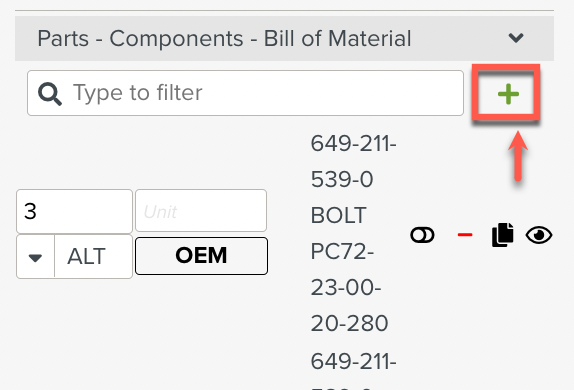
Task: Remove the bolt component with red minus
Action: pyautogui.click(x=465, y=234)
